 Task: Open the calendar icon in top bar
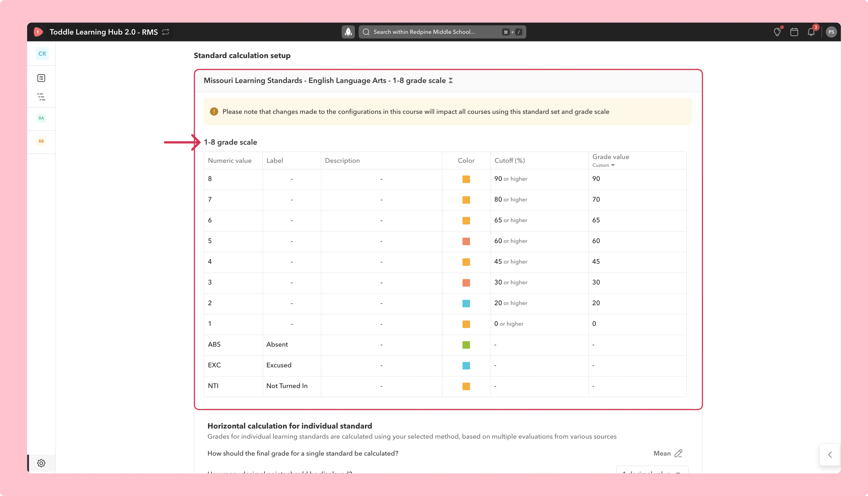click(794, 32)
